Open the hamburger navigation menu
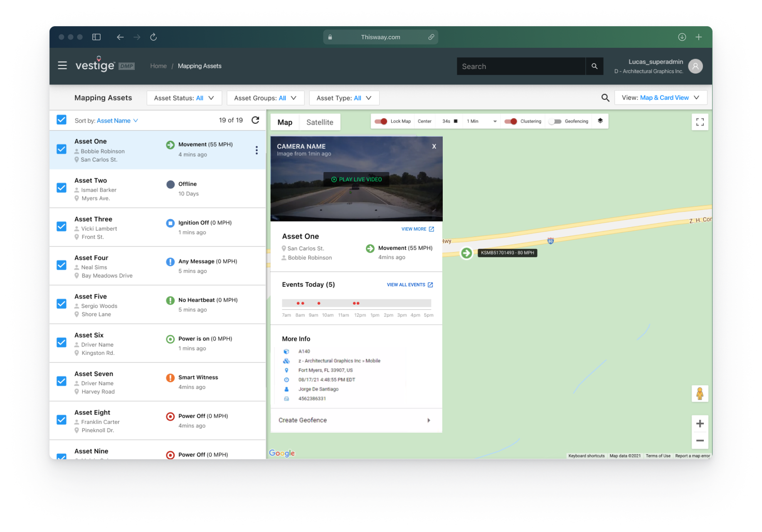Viewport: 762px width, 532px height. [x=62, y=66]
